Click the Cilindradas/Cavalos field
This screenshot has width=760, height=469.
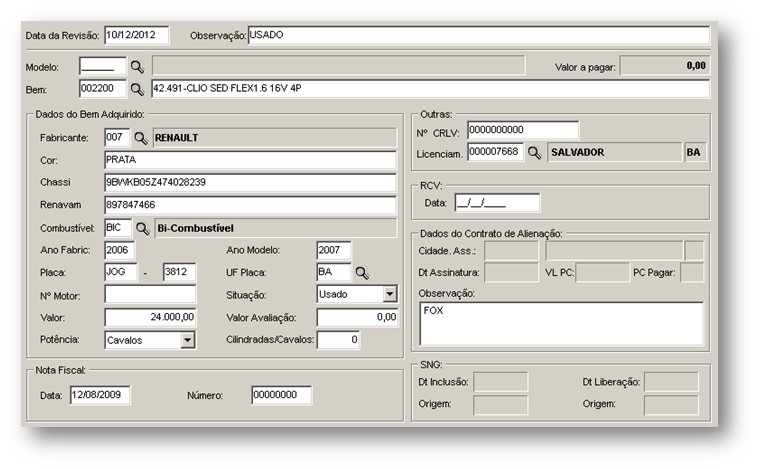[338, 340]
